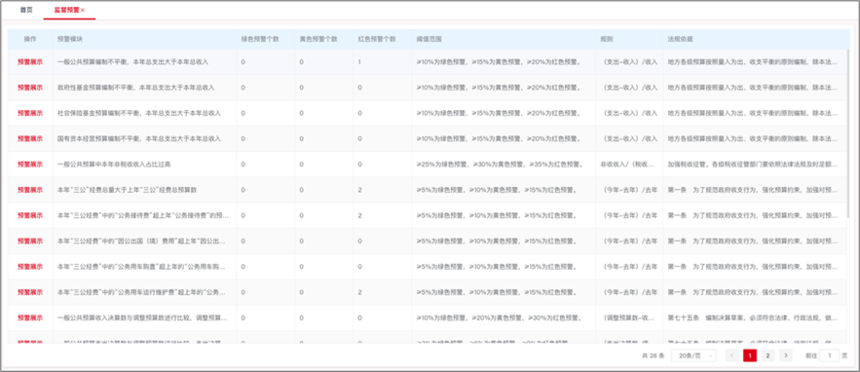Image resolution: width=860 pixels, height=372 pixels.
Task: Close the 监督预警 tab with its ×
Action: [83, 10]
